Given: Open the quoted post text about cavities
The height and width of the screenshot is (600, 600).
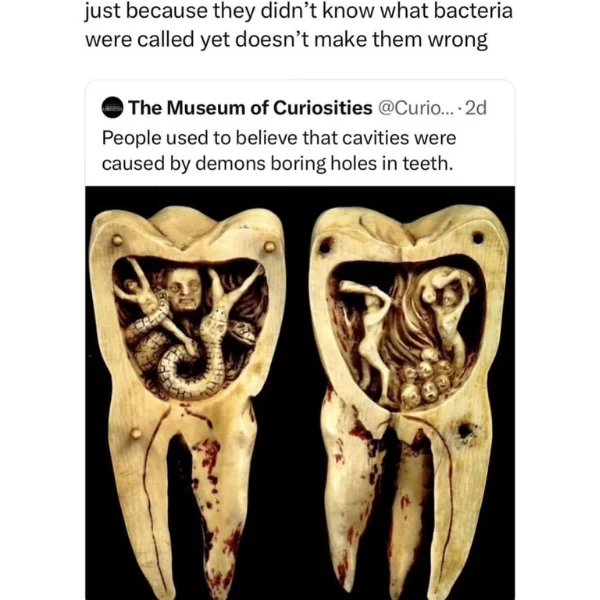Looking at the screenshot, I should pyautogui.click(x=279, y=150).
